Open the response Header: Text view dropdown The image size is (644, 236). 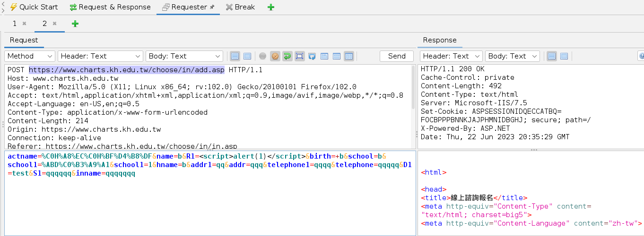pyautogui.click(x=451, y=56)
